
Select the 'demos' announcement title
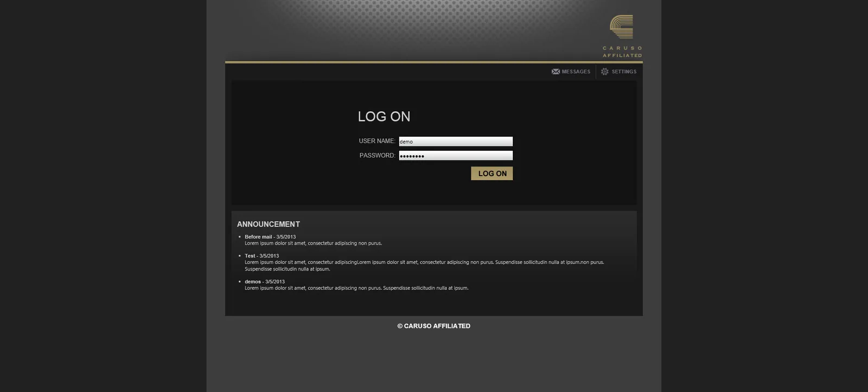[253, 282]
